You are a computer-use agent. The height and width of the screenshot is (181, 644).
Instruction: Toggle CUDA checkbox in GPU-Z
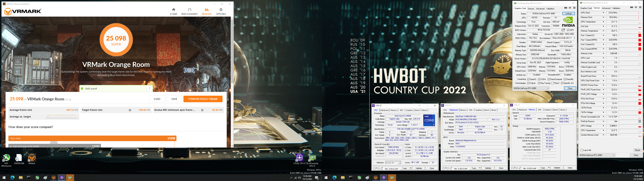click(x=539, y=79)
